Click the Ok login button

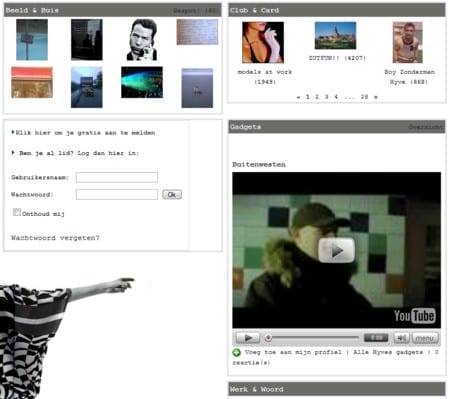tap(172, 194)
